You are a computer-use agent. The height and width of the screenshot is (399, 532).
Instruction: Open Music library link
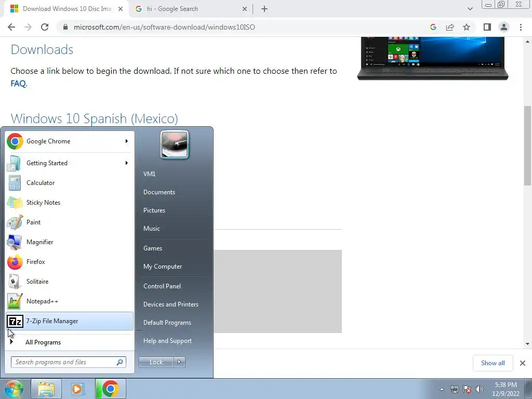point(151,229)
